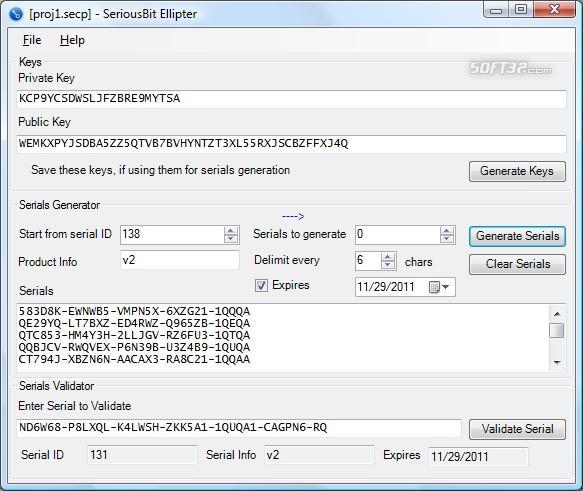Increase Delimit every chars value

click(x=388, y=256)
